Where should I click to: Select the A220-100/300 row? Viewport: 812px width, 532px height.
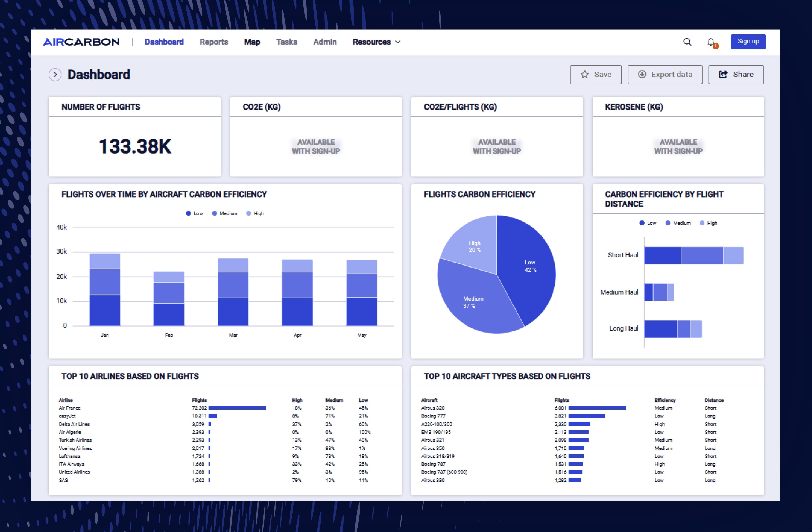[573, 424]
